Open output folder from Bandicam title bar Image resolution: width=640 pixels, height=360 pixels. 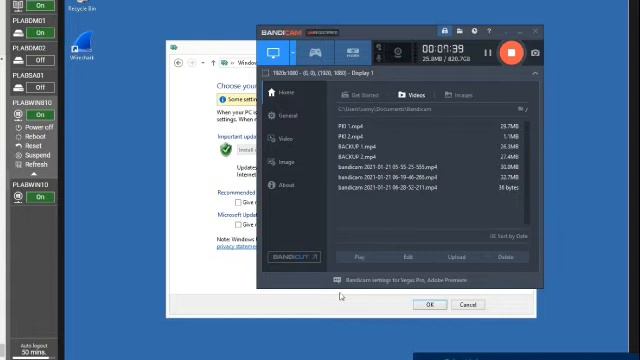coord(460,31)
